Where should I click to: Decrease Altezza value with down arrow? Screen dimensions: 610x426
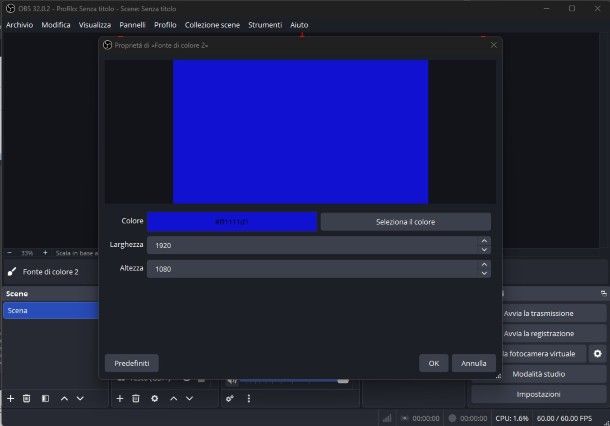(485, 273)
